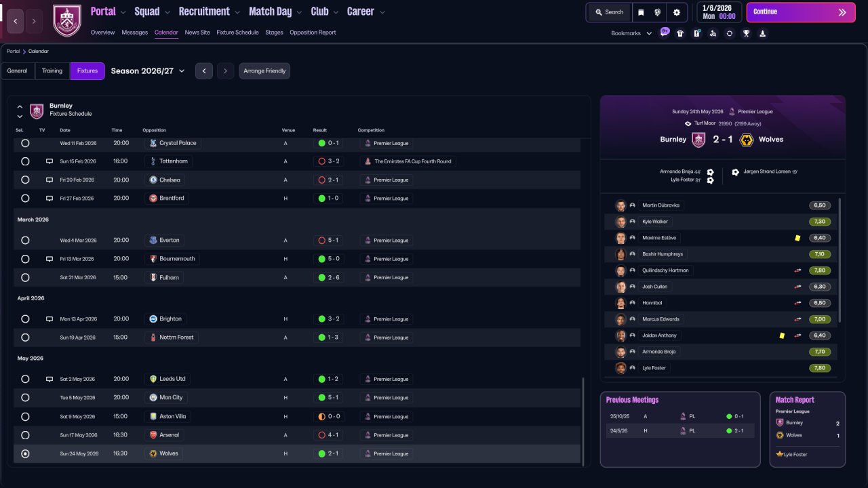The height and width of the screenshot is (488, 868).
Task: Select the Wolves fixture radio button
Action: point(25,453)
